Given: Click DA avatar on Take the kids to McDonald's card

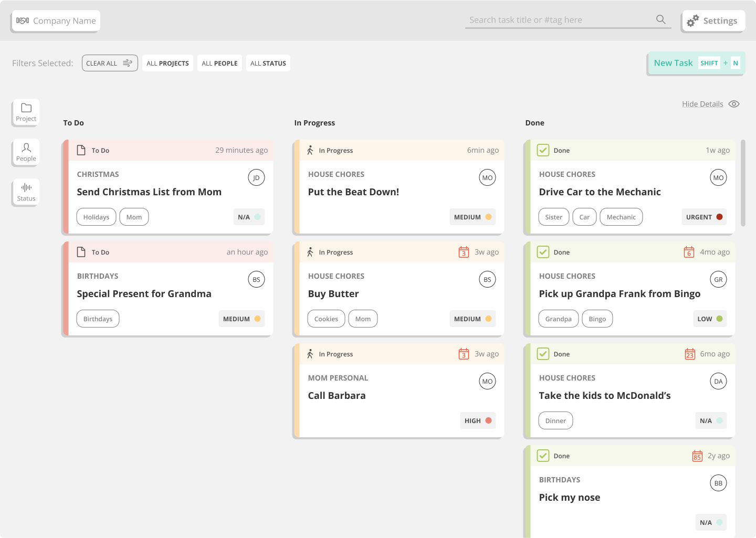Looking at the screenshot, I should click(x=718, y=381).
